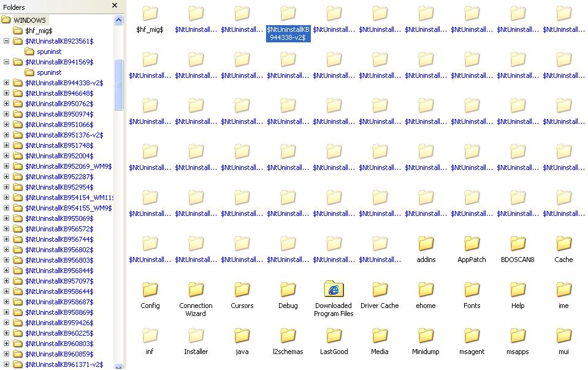Close the Folders pane
The width and height of the screenshot is (588, 370).
[x=115, y=6]
